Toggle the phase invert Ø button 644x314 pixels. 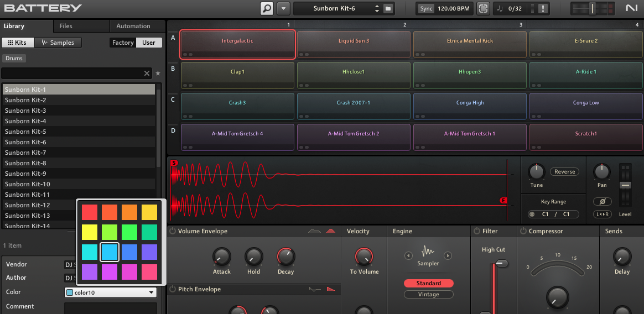tap(603, 202)
